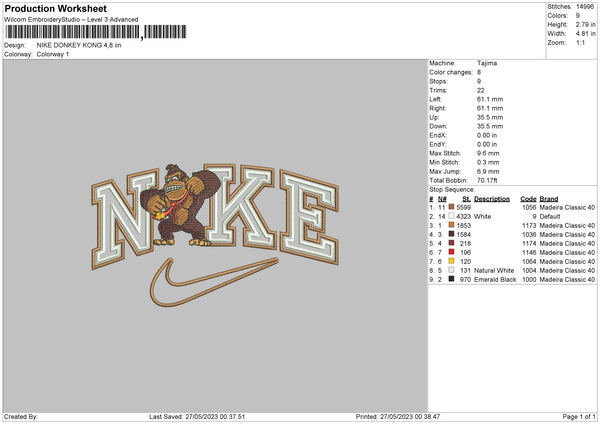Image resolution: width=600 pixels, height=424 pixels.
Task: Click the dark maroon swatch for thread 1584
Action: pyautogui.click(x=451, y=234)
